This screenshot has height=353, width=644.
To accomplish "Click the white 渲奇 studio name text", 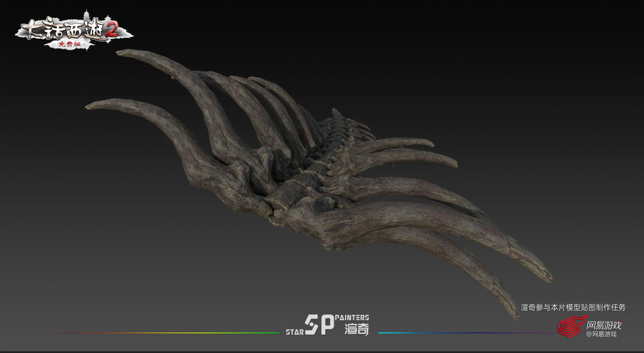I will (356, 329).
